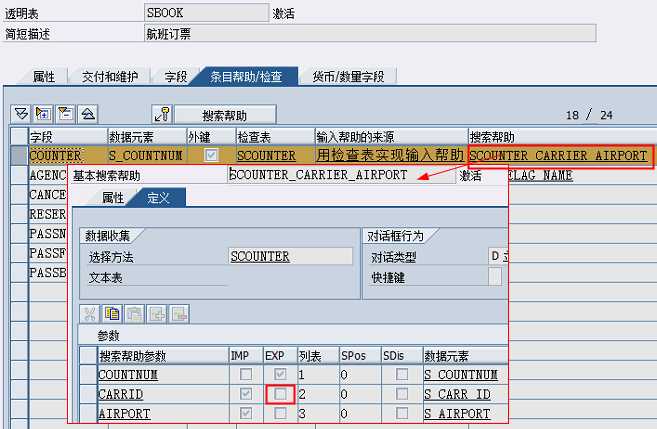Image resolution: width=657 pixels, height=429 pixels.
Task: Click the key icon beside 搜索帮助 button
Action: coord(163,114)
